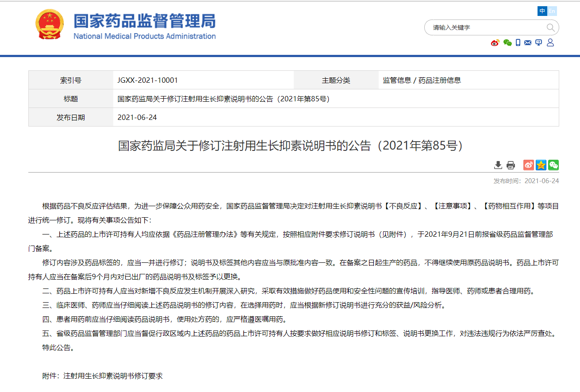
Task: Click paragraph starting 三、临床医师
Action: 244,305
